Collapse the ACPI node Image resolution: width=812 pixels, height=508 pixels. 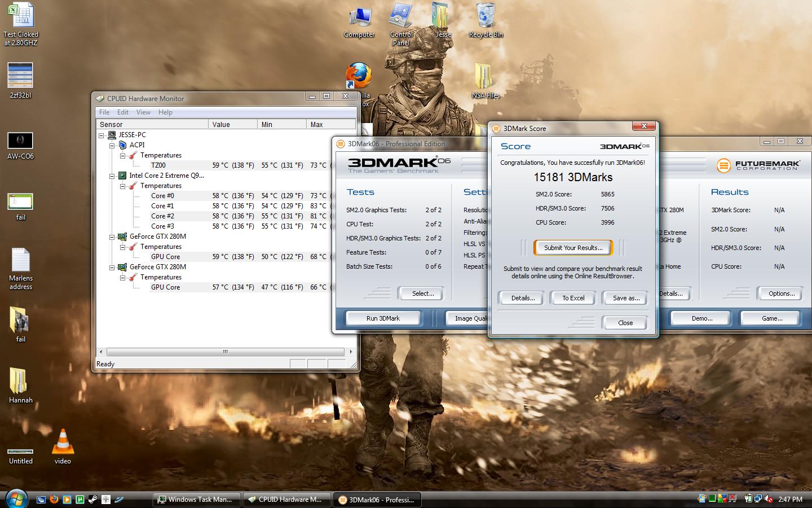112,145
